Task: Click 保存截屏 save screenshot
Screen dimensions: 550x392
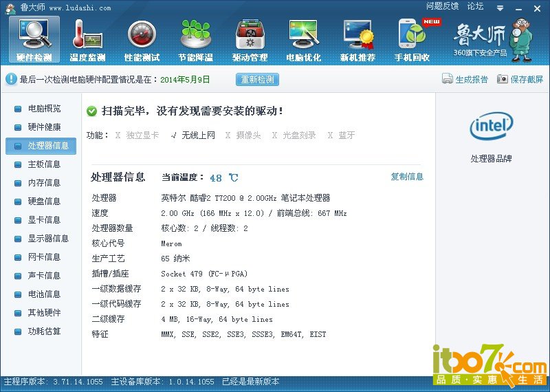Action: (527, 79)
